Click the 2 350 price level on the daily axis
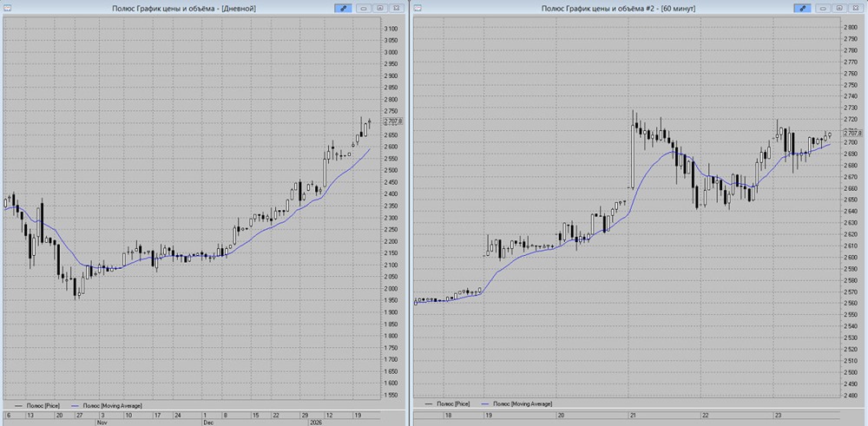This screenshot has height=426, width=868. [x=392, y=206]
